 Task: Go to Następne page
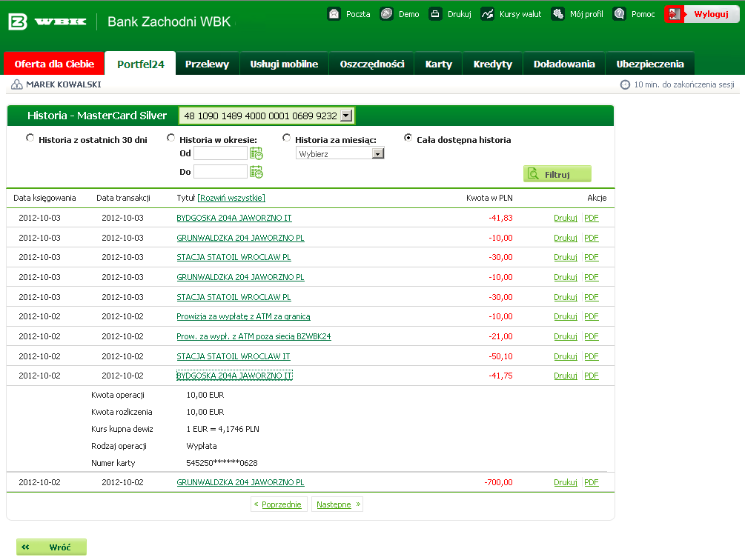point(337,504)
